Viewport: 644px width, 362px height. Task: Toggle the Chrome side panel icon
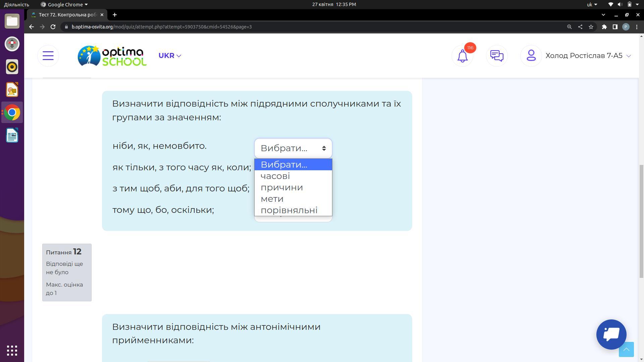point(615,27)
